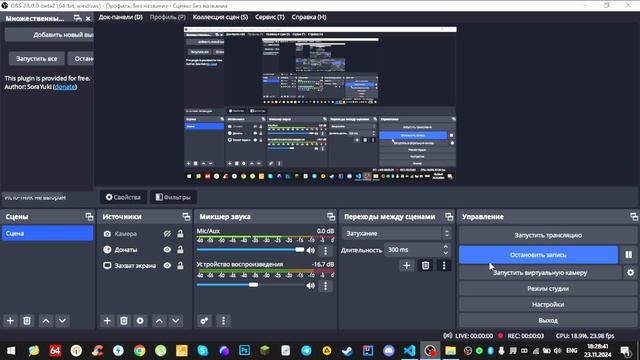Click Запустить трансляцию
This screenshot has height=360, width=640.
click(548, 236)
